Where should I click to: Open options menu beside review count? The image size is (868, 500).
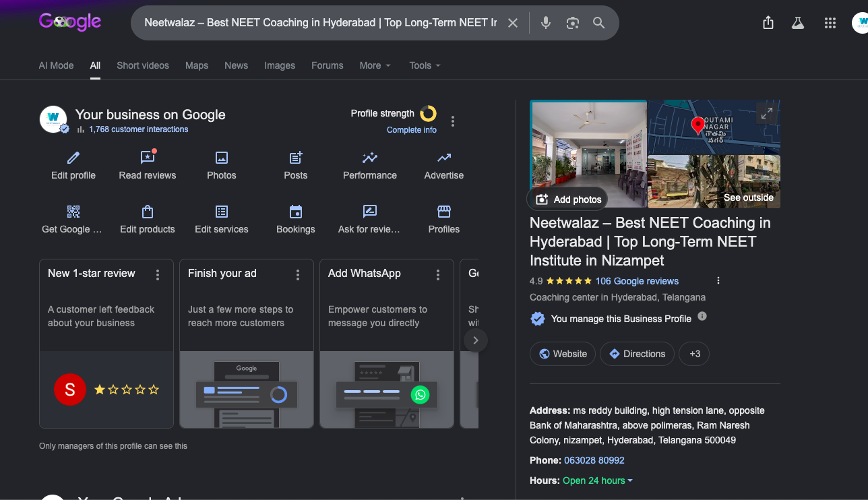(x=718, y=280)
